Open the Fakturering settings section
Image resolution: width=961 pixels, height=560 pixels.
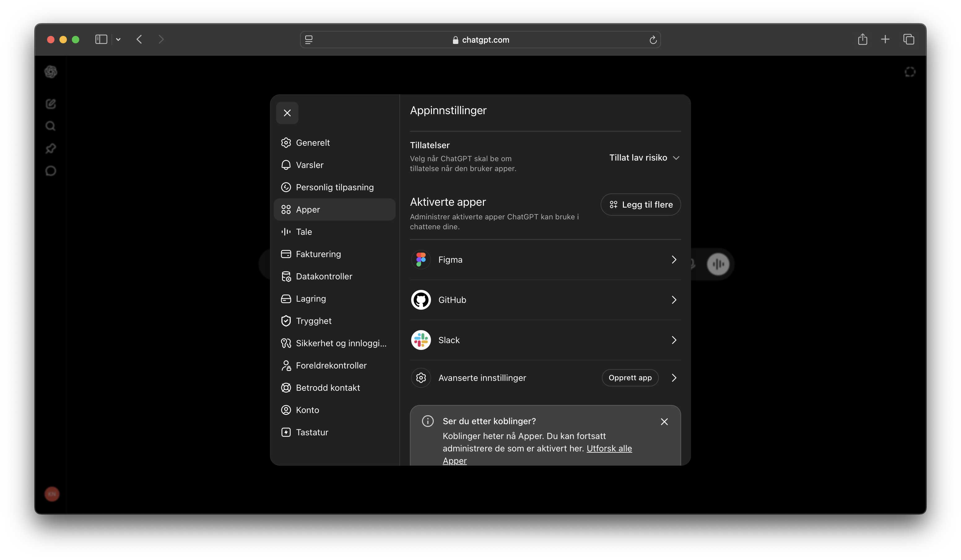(334, 254)
